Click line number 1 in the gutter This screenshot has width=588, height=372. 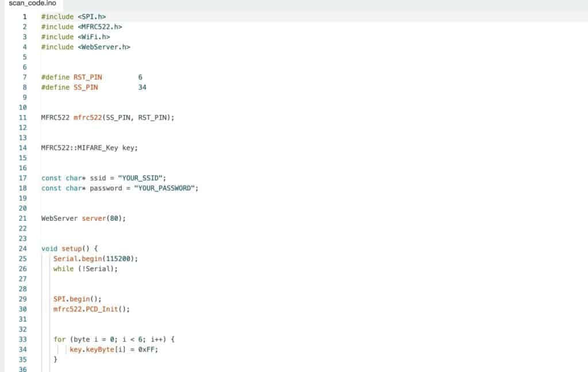coord(25,17)
